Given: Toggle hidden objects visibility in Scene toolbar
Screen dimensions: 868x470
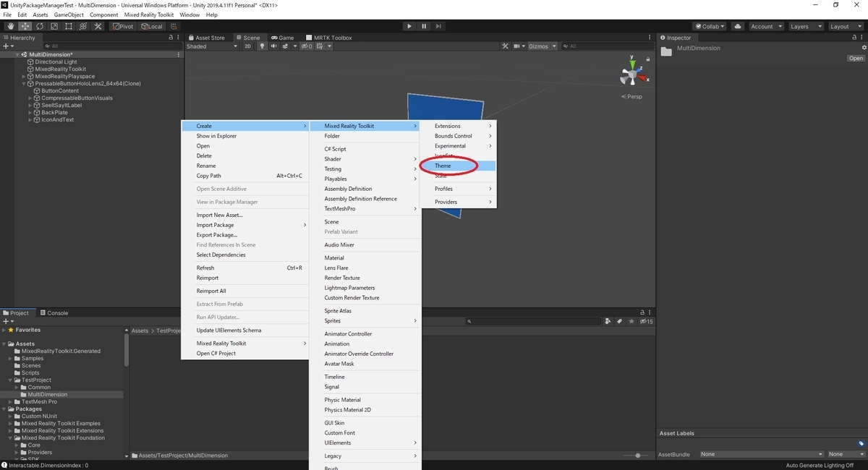Looking at the screenshot, I should tap(307, 46).
